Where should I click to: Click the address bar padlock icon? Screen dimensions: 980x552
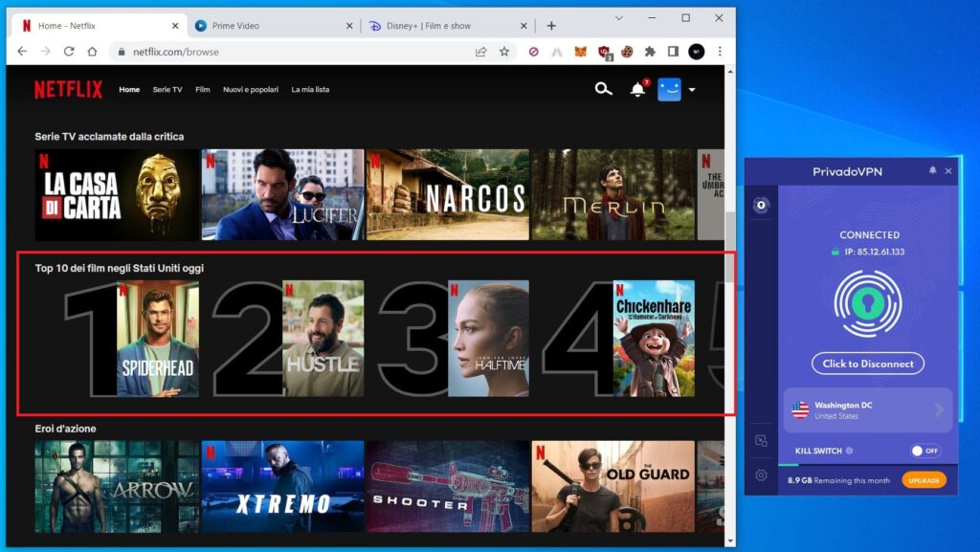pos(122,52)
